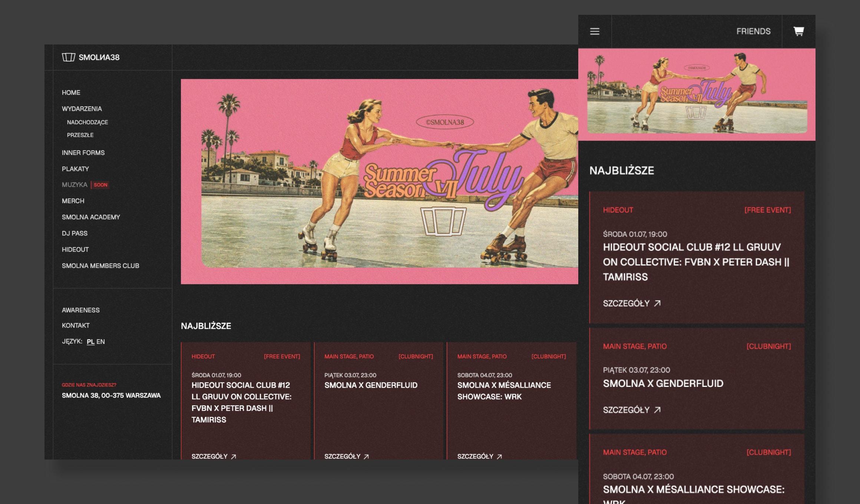This screenshot has width=860, height=504.
Task: Click MUZYKA menu item
Action: 75,185
